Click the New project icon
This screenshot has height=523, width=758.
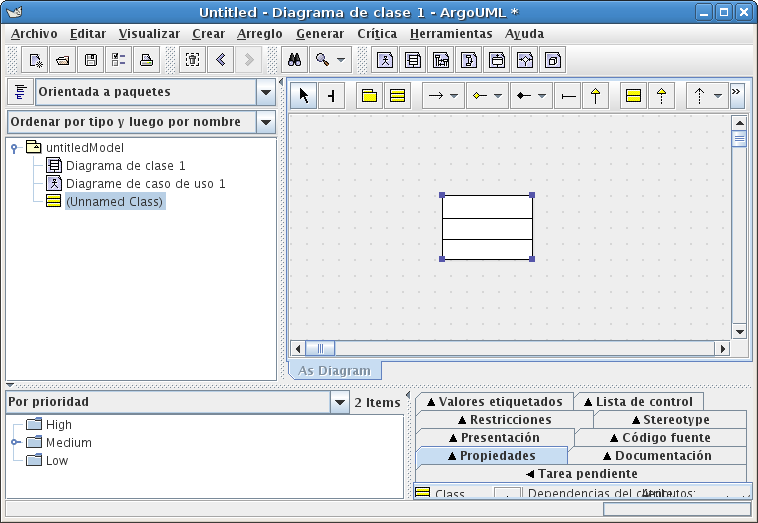(x=35, y=60)
